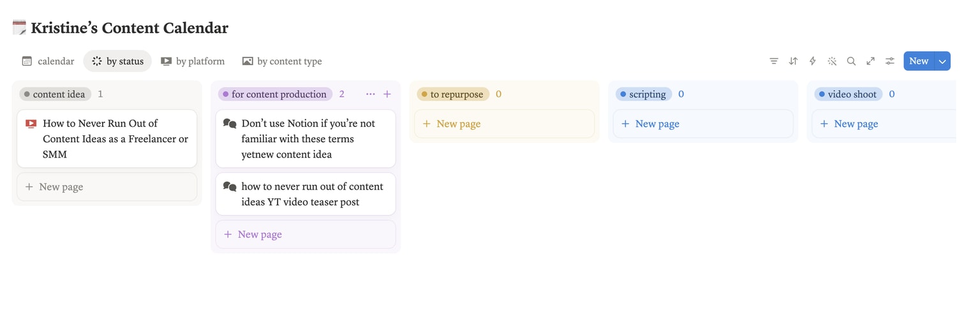The width and height of the screenshot is (980, 328).
Task: Click the blue New button
Action: click(x=919, y=61)
